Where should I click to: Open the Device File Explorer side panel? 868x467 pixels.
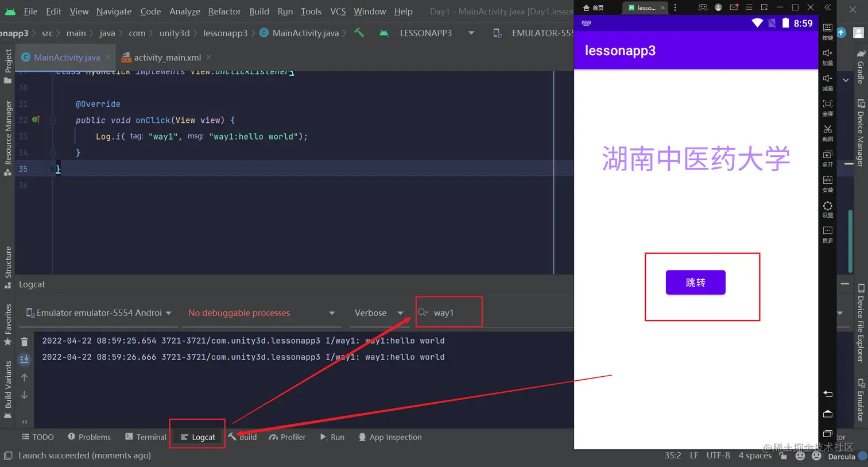point(861,323)
